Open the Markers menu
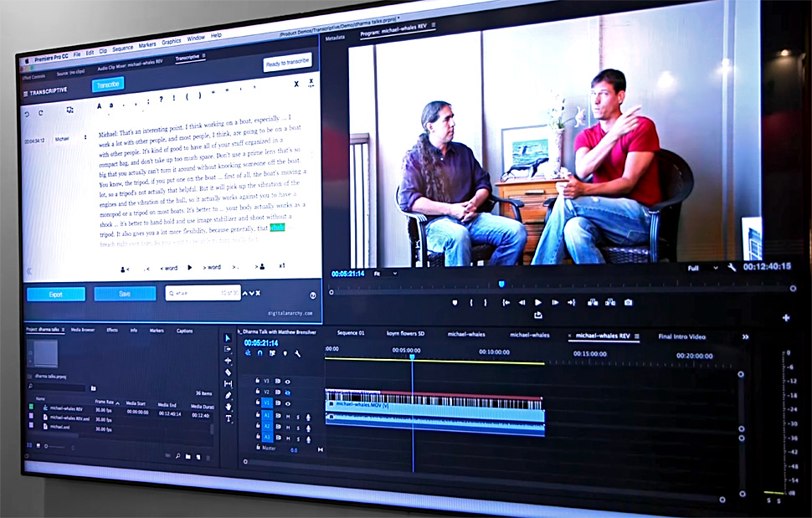Screen dimensions: 812x518 pos(147,45)
